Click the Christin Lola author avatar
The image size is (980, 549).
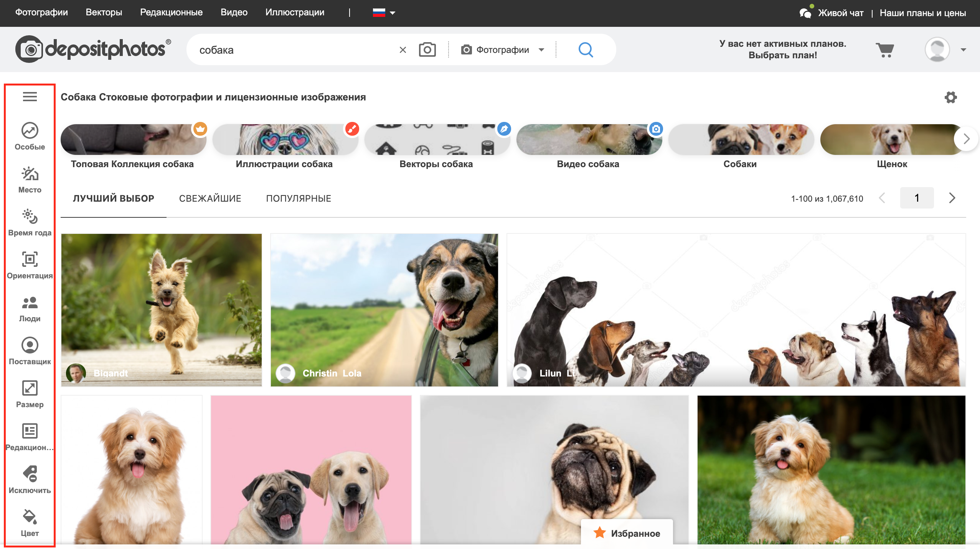click(x=285, y=373)
